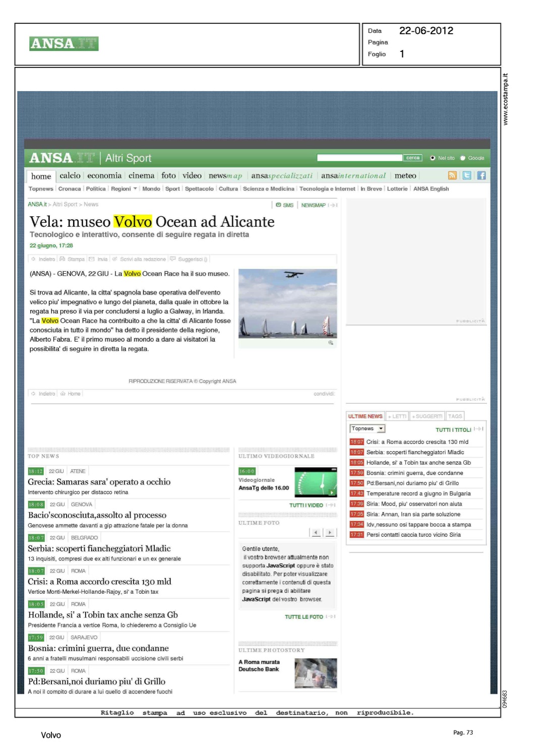Enlarge the sailing photo with magnifier icon
The image size is (539, 756).
pyautogui.click(x=331, y=343)
